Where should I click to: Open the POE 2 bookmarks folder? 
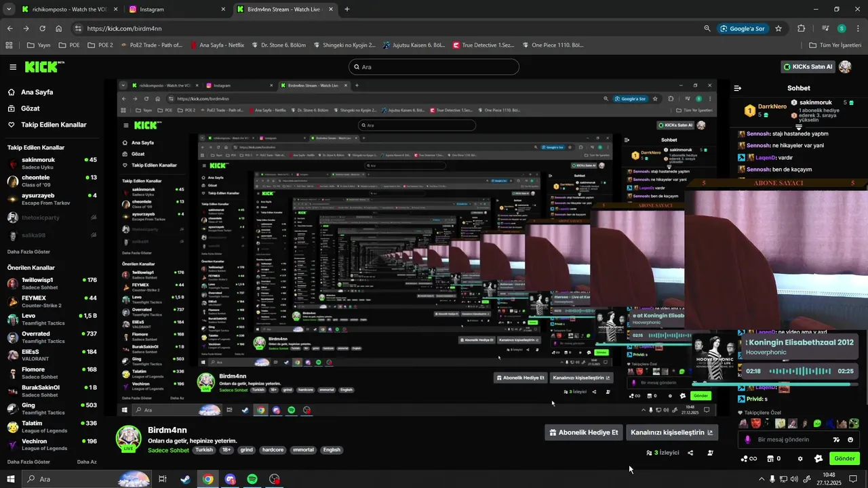(100, 45)
